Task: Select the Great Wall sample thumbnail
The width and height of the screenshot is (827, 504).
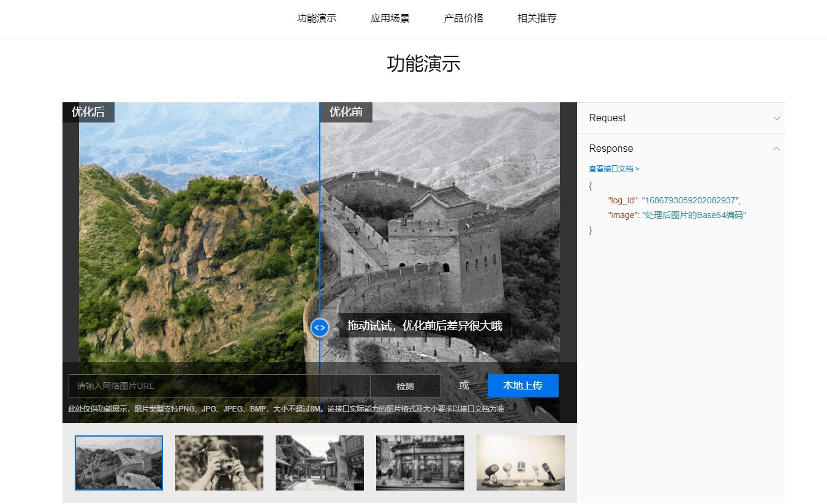Action: click(x=119, y=463)
